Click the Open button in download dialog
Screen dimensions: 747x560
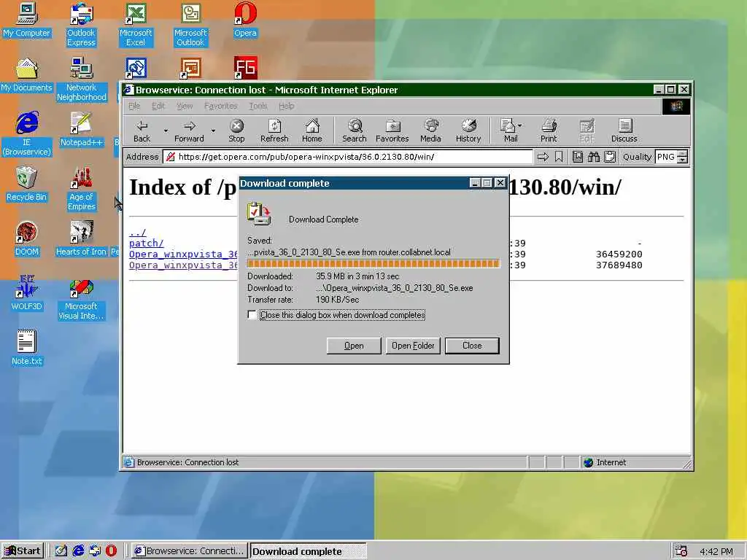pos(354,346)
